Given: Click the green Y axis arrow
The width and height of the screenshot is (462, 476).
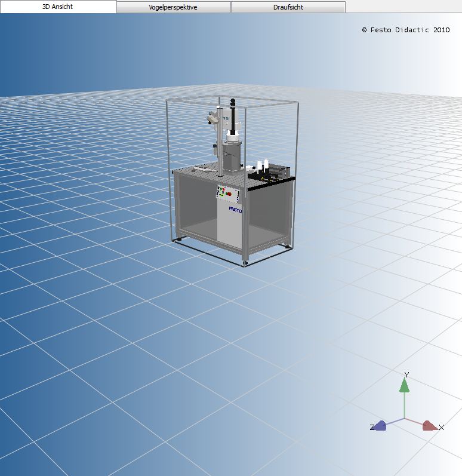Looking at the screenshot, I should [404, 385].
